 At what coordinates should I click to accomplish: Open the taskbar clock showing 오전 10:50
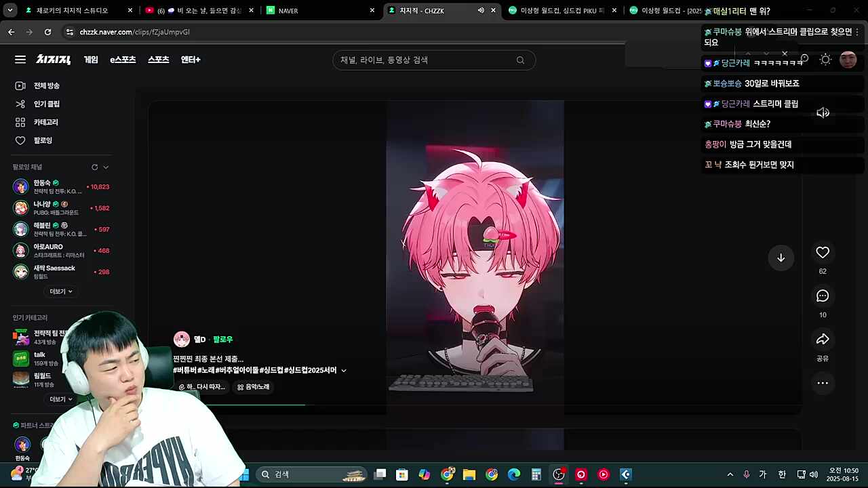(844, 474)
